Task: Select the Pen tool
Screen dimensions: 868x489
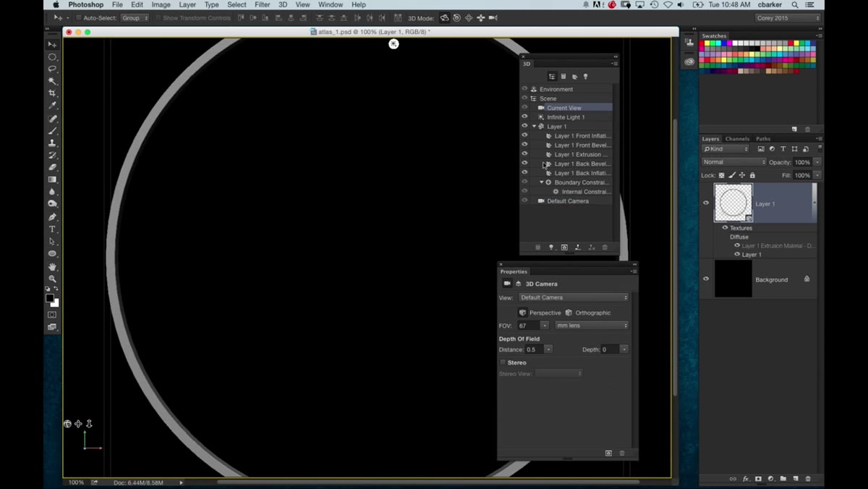Action: 52,217
